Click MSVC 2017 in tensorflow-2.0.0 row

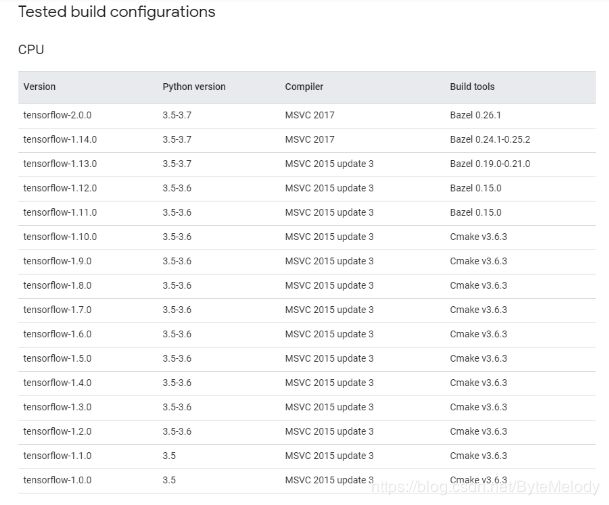click(310, 115)
